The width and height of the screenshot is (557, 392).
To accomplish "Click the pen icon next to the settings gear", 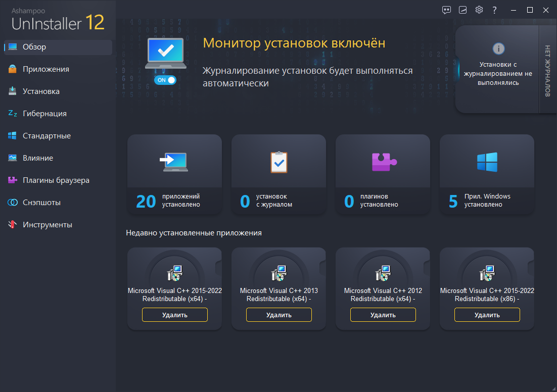I will point(462,10).
